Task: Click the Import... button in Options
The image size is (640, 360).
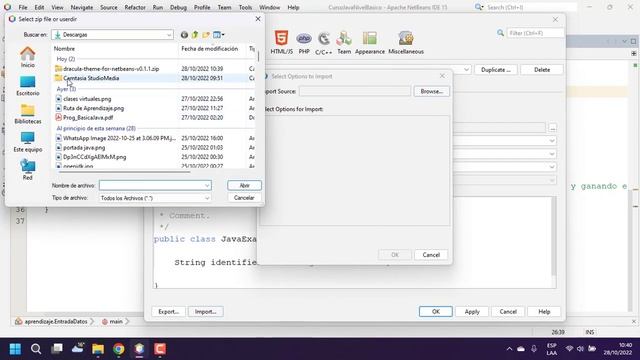Action: click(205, 311)
